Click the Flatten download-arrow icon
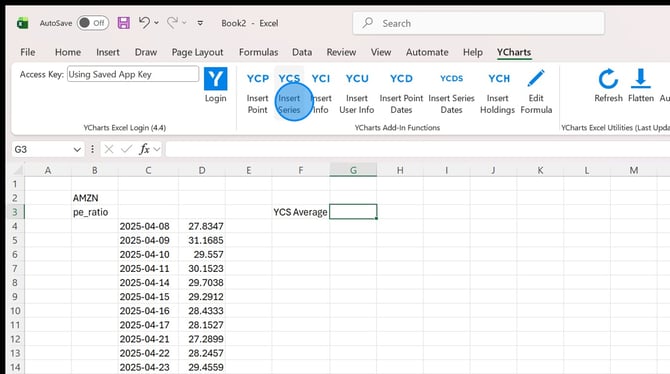 [x=641, y=78]
